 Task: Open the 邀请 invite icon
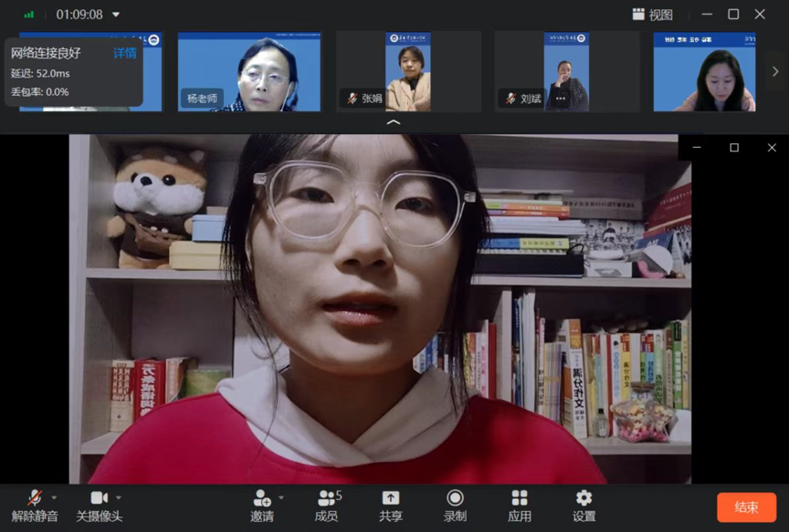pos(262,498)
